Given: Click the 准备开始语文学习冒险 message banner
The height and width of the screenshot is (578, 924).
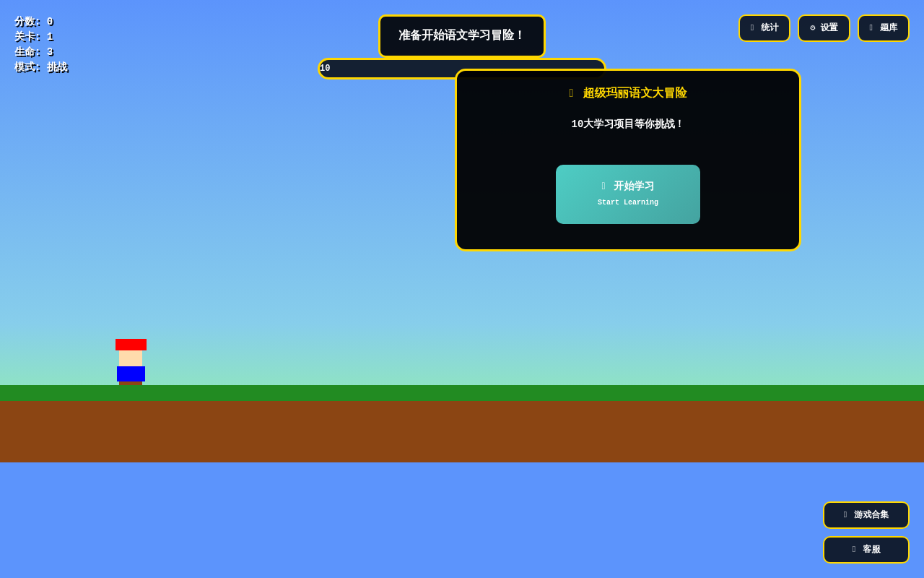Looking at the screenshot, I should point(461,35).
